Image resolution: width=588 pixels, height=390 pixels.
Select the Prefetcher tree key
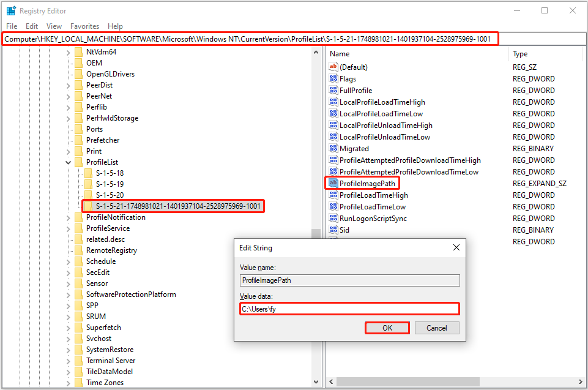[103, 140]
